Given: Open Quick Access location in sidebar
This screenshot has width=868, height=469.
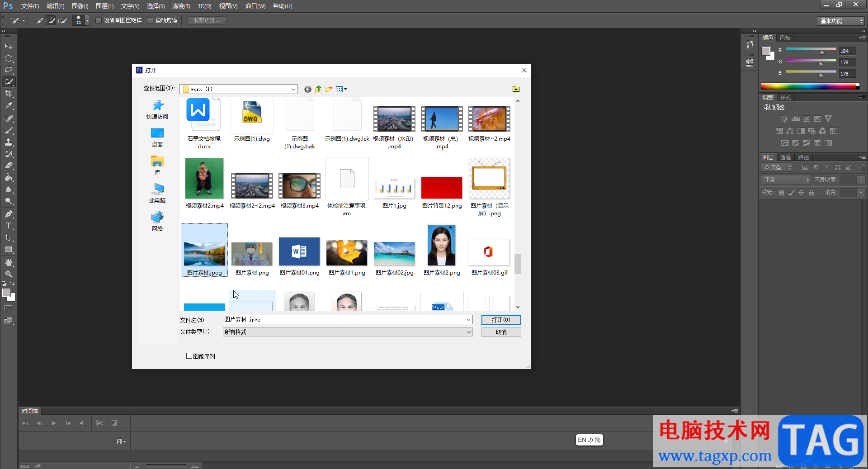Looking at the screenshot, I should (x=157, y=110).
